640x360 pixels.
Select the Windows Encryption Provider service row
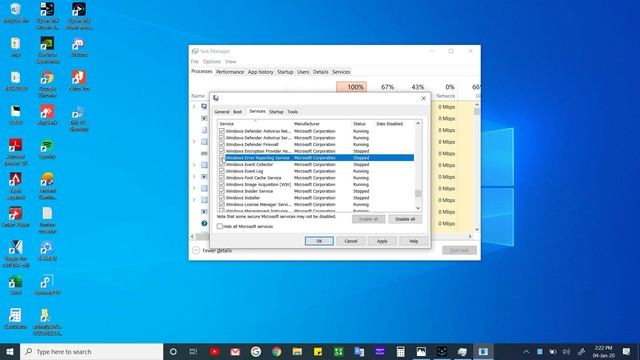[x=316, y=151]
